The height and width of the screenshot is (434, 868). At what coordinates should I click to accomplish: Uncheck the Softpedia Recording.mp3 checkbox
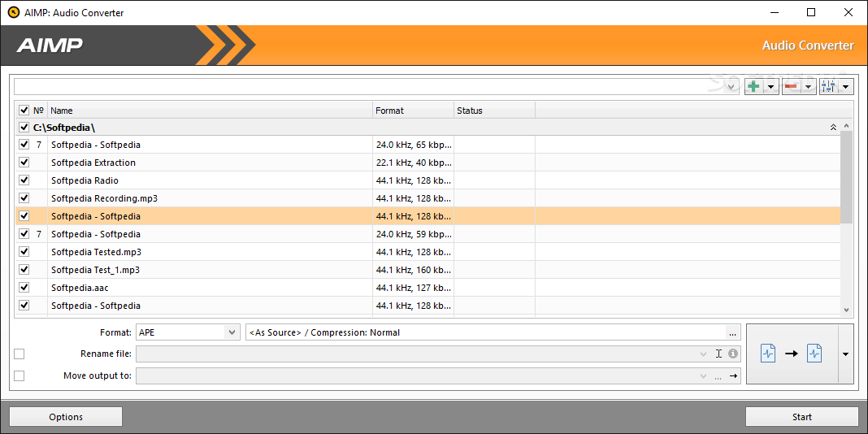pyautogui.click(x=24, y=197)
